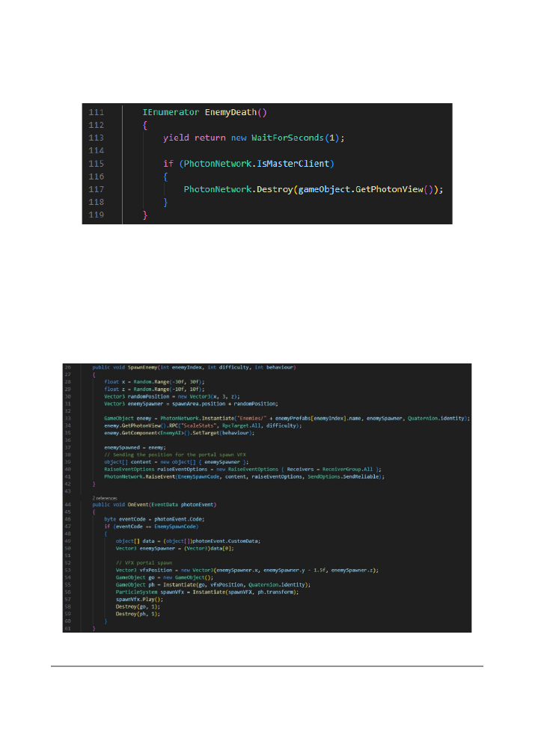Click 'GameObject go = new GameObject();' line
The width and height of the screenshot is (535, 756).
(x=165, y=577)
